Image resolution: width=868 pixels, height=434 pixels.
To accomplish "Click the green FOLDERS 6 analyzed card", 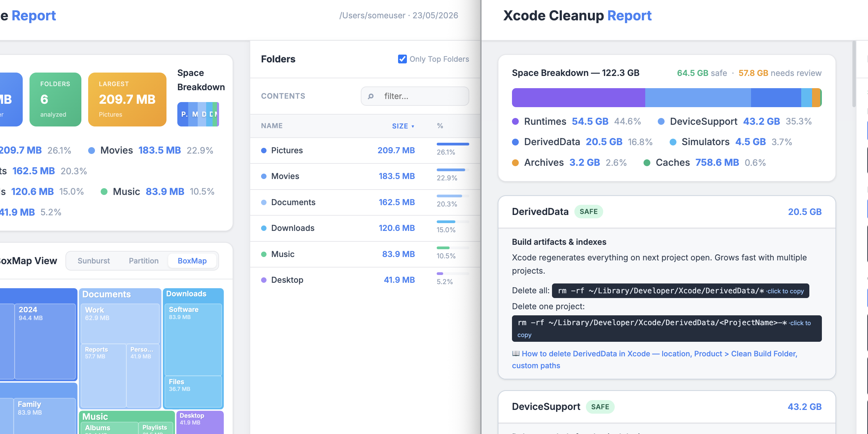I will (x=55, y=99).
